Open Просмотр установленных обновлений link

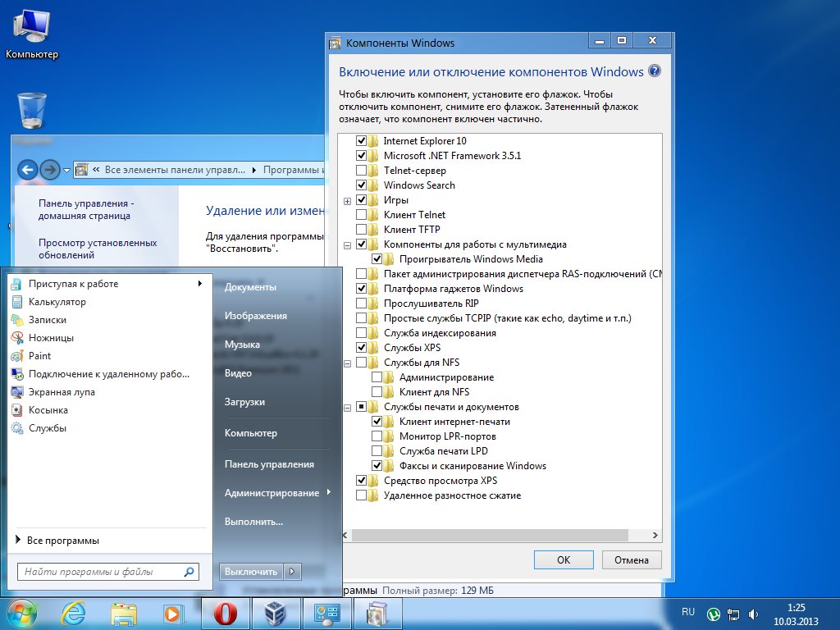click(x=98, y=249)
